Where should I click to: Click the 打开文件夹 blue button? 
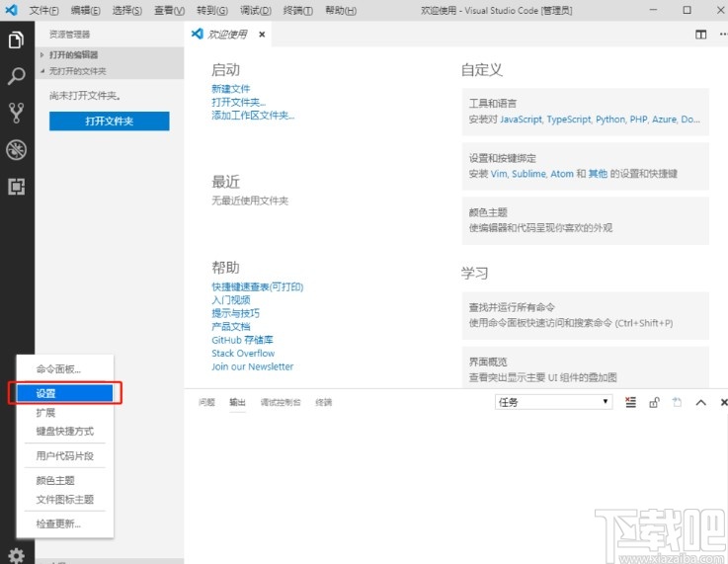109,121
